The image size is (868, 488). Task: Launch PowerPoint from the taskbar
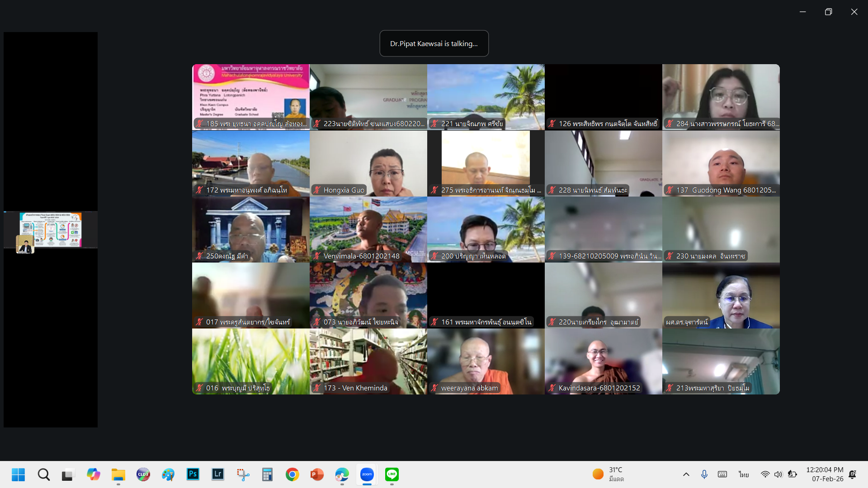click(317, 474)
